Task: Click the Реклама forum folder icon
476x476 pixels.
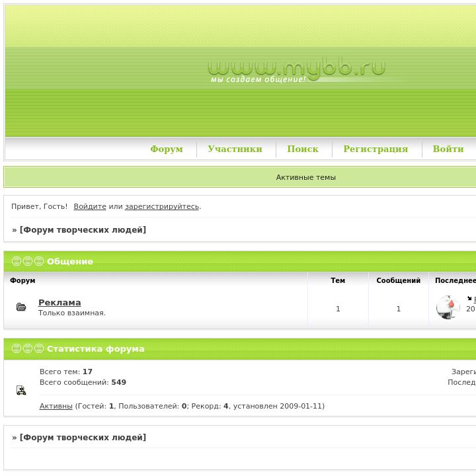Action: (21, 307)
